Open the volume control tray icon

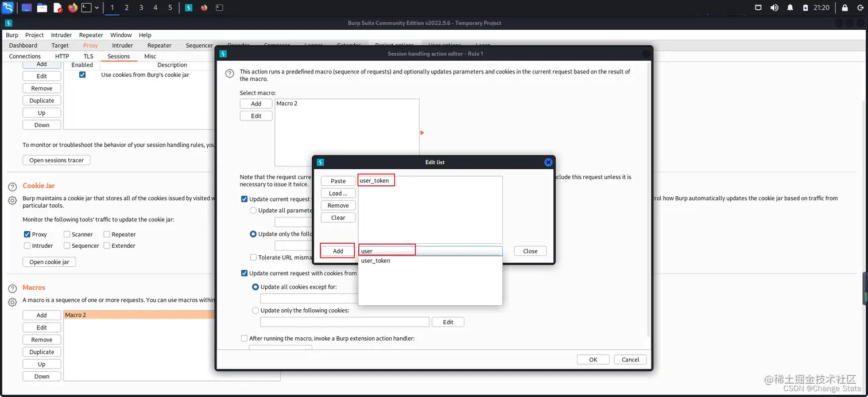774,7
